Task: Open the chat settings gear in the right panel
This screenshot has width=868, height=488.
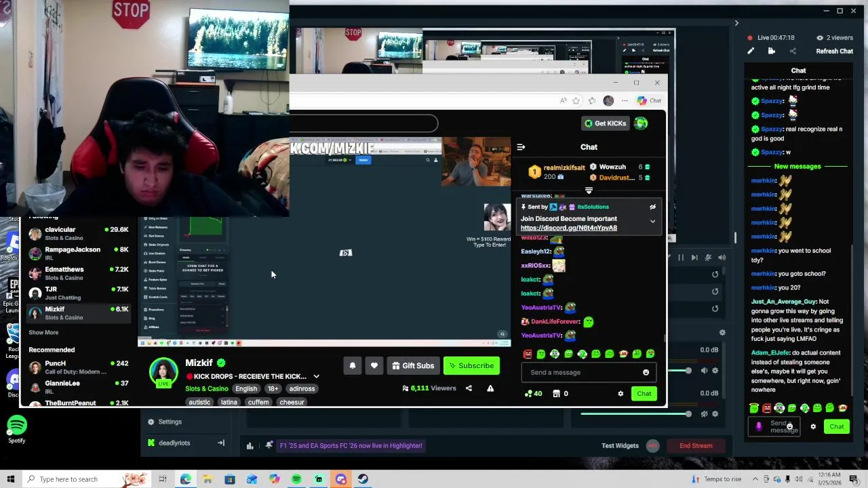Action: [813, 427]
